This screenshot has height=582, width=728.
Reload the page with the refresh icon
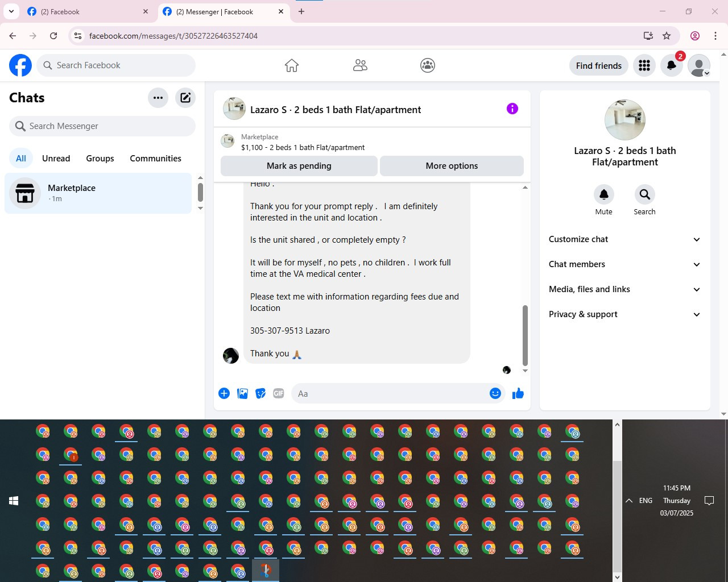[x=53, y=36]
